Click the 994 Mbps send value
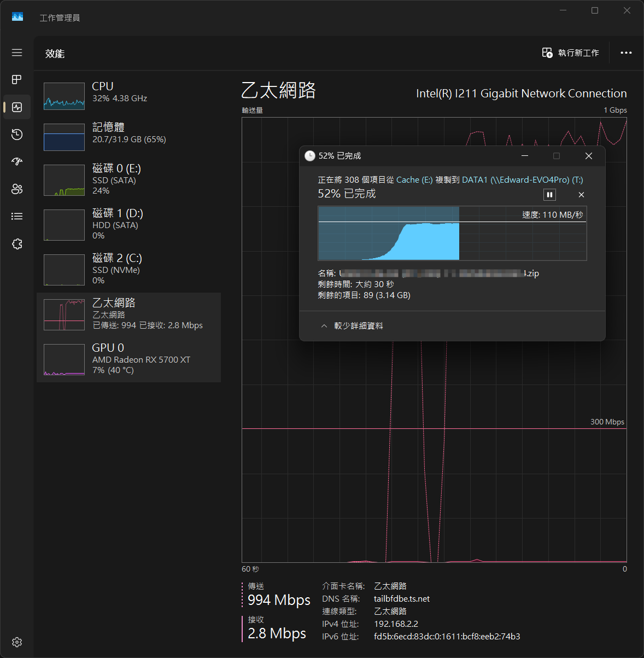This screenshot has height=658, width=644. (279, 600)
